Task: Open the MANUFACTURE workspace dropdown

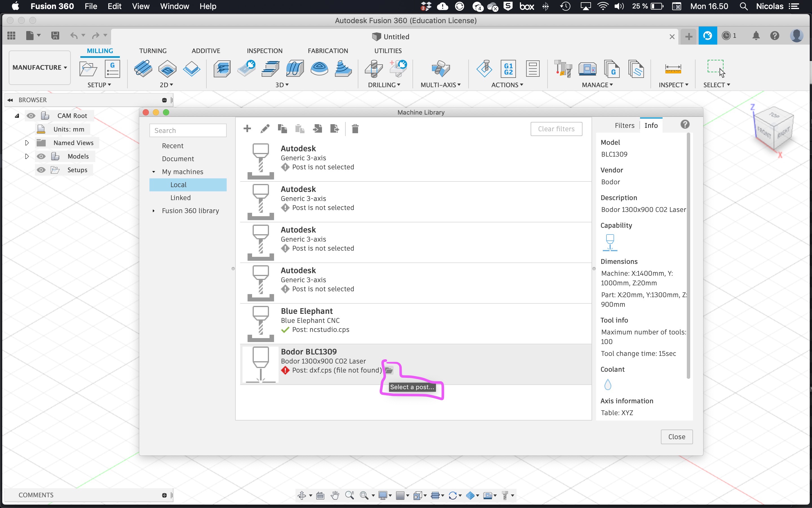Action: click(39, 67)
